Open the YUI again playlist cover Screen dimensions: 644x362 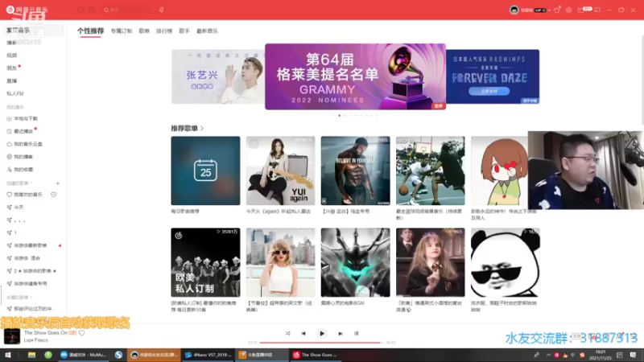coord(280,171)
